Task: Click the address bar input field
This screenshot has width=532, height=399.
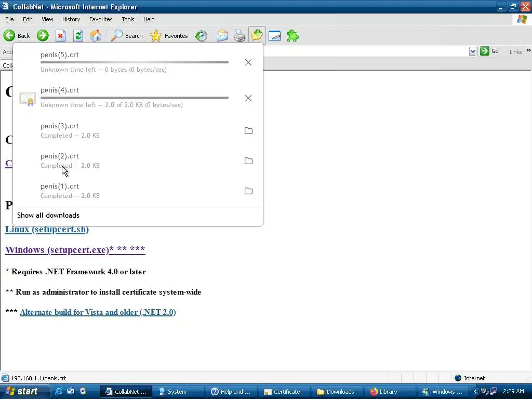Action: [x=366, y=51]
